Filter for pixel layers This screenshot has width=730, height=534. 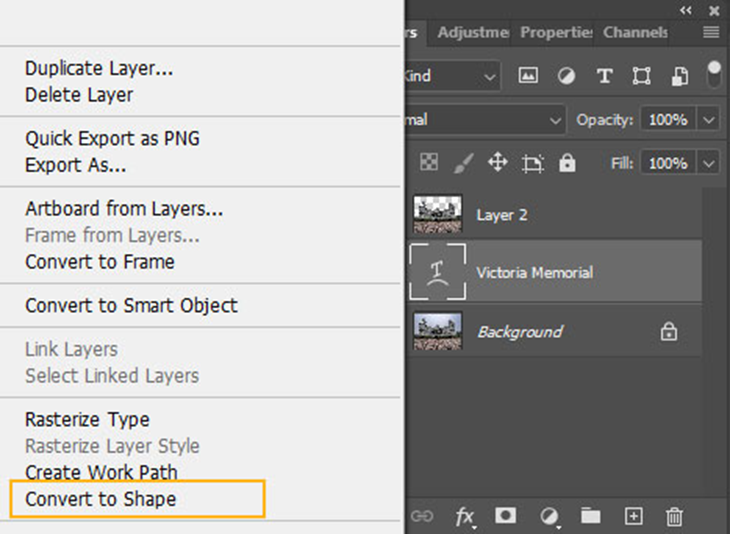coord(528,76)
